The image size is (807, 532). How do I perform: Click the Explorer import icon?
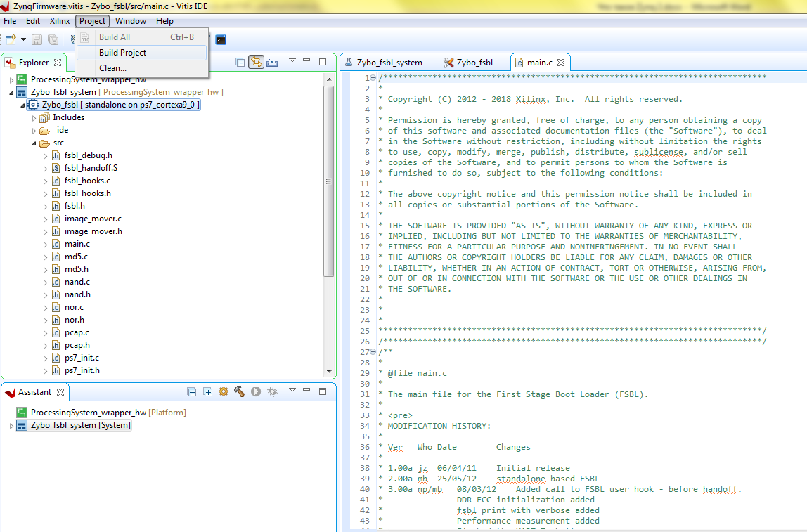(272, 63)
